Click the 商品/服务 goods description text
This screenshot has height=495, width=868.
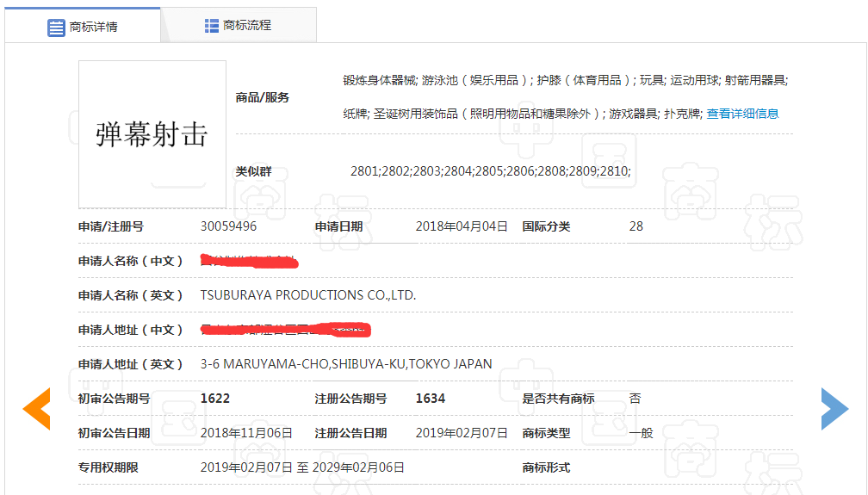pyautogui.click(x=565, y=96)
